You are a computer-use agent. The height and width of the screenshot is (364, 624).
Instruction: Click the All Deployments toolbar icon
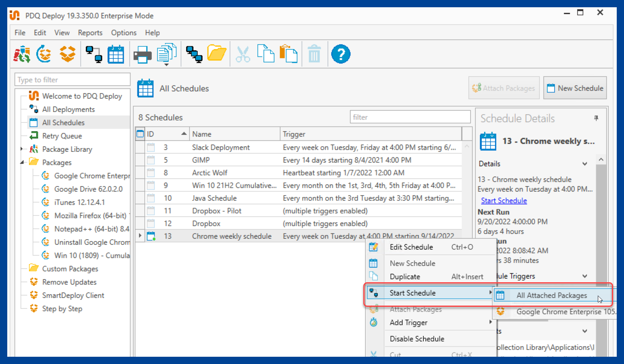(94, 54)
